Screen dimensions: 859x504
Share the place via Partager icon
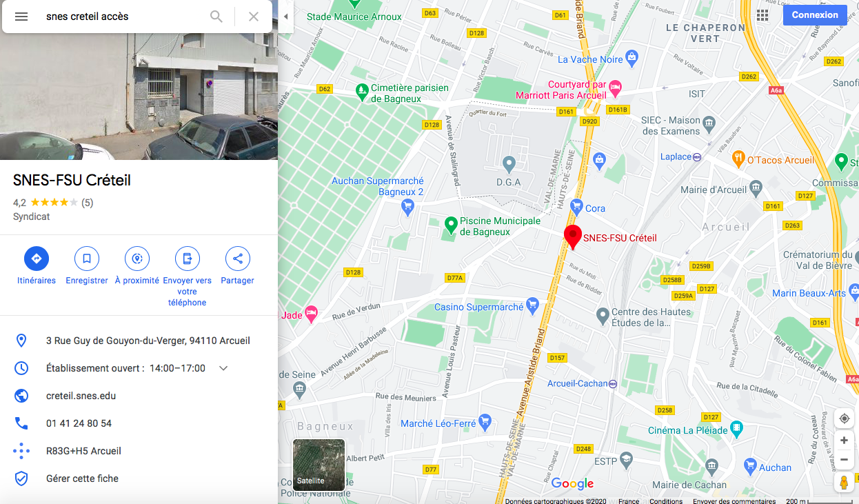pos(238,259)
